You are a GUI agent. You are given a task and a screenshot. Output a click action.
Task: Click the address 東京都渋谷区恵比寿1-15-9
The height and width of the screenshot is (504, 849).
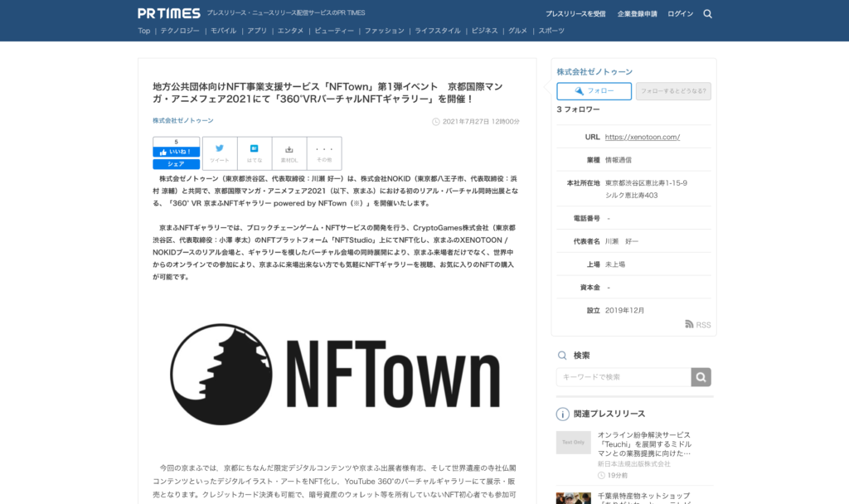(x=646, y=183)
